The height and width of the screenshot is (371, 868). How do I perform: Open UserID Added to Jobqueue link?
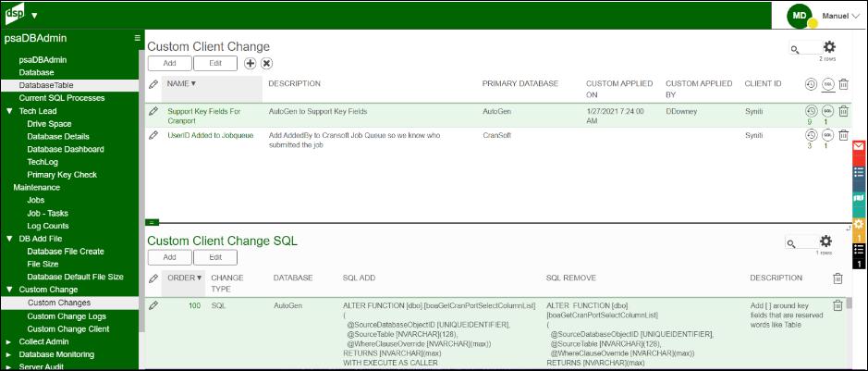click(x=211, y=135)
